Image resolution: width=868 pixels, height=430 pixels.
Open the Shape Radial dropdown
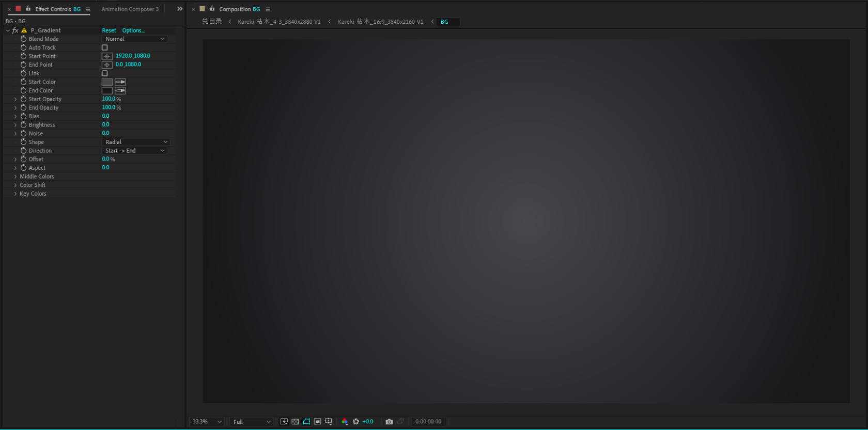point(136,142)
